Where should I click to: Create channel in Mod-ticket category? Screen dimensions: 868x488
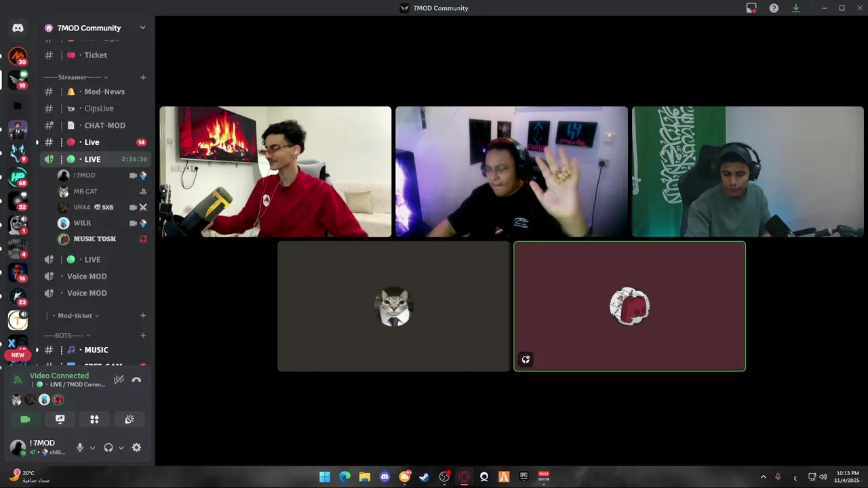point(143,316)
